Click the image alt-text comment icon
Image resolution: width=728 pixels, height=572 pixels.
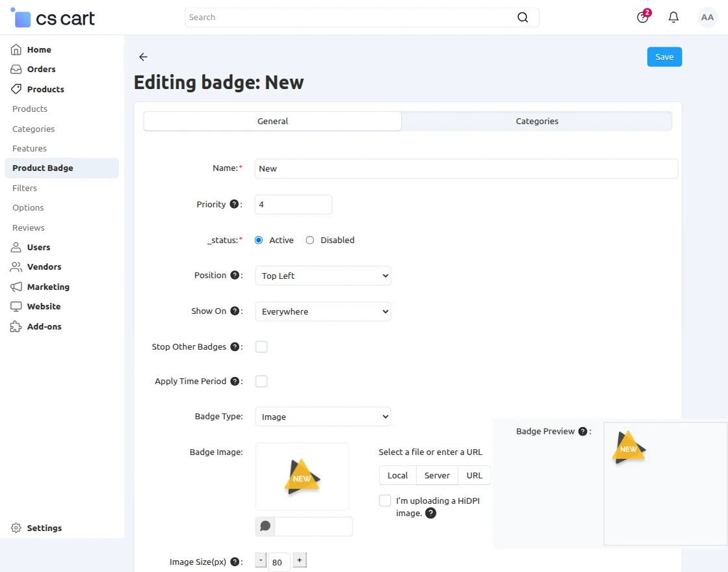click(x=265, y=526)
